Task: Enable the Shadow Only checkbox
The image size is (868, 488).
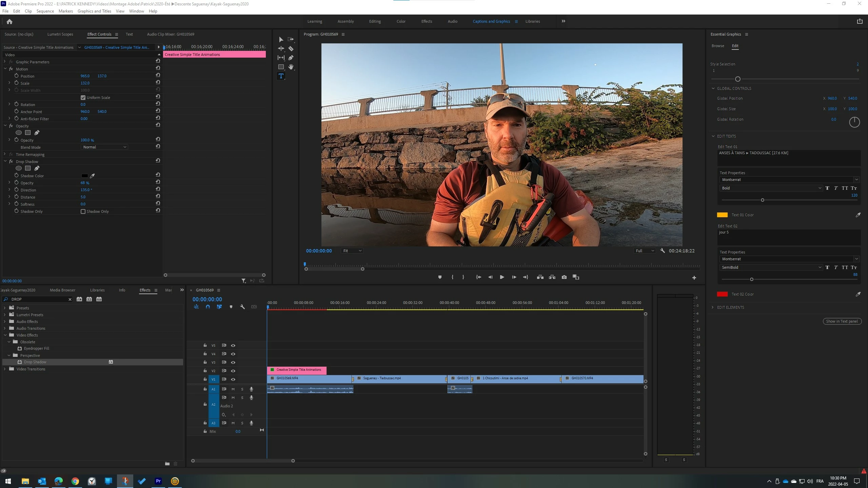Action: click(x=83, y=211)
